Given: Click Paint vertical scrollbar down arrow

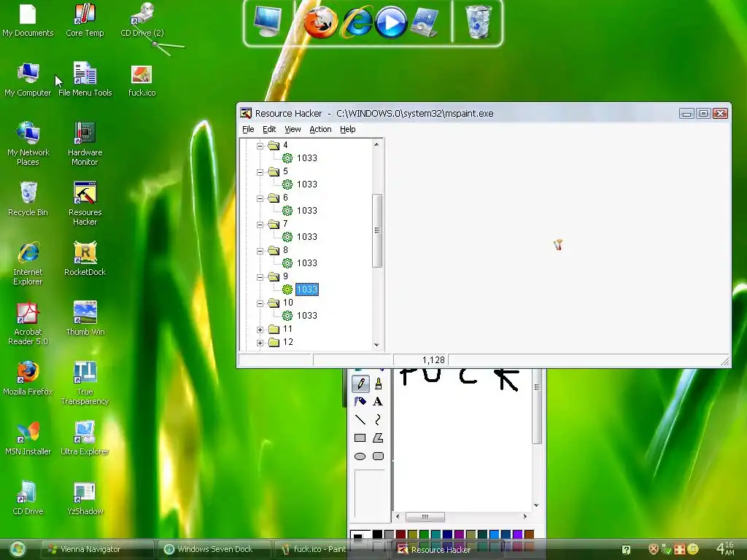Looking at the screenshot, I should [x=536, y=505].
